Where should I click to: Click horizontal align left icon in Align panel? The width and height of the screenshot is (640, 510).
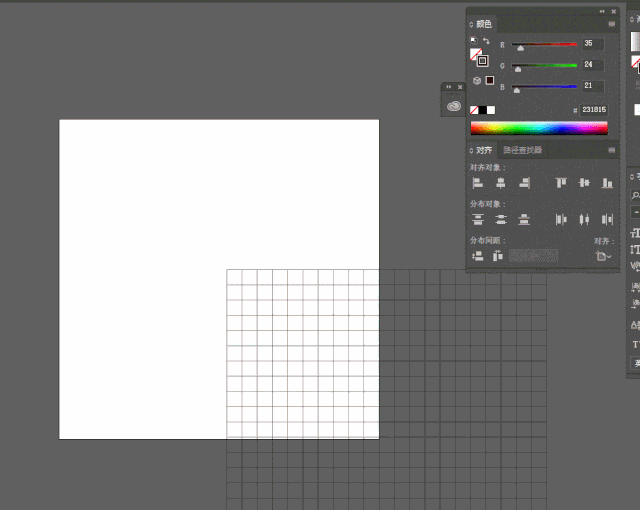[x=478, y=183]
